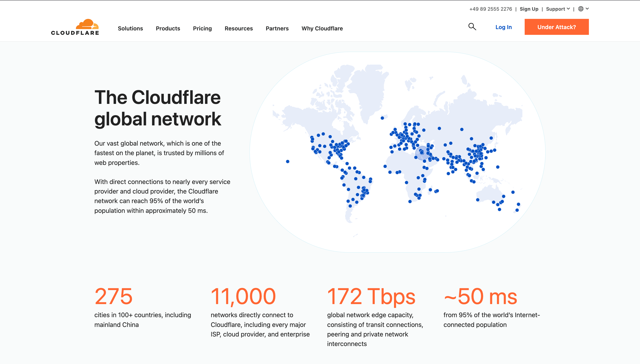Click the Cloudflare logo
Image resolution: width=640 pixels, height=364 pixels.
[75, 27]
